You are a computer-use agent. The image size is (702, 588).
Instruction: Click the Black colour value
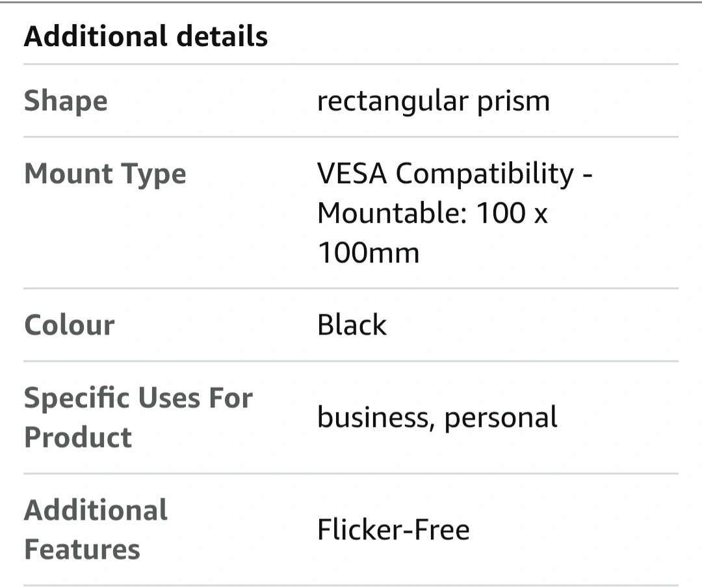point(352,325)
